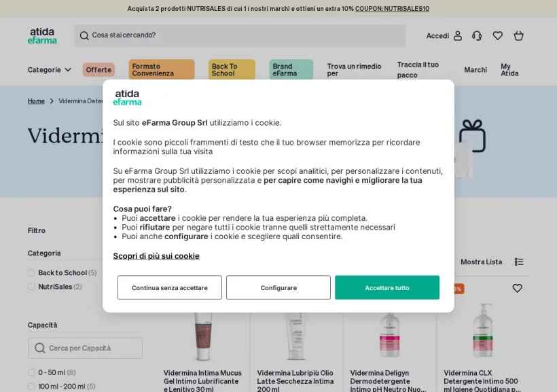Open Trova un rimedio per menu
Viewport: 557px width, 392px height.
click(354, 70)
